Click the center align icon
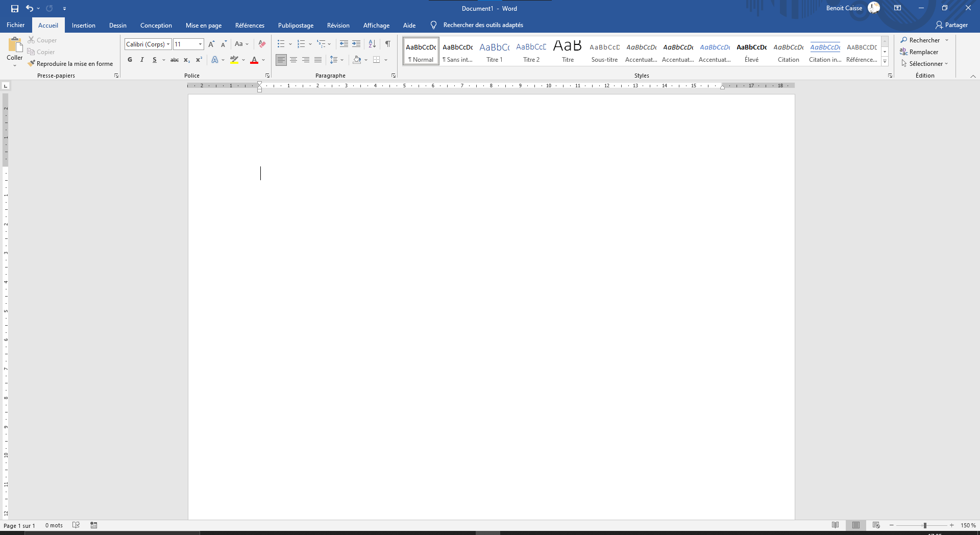 click(293, 60)
